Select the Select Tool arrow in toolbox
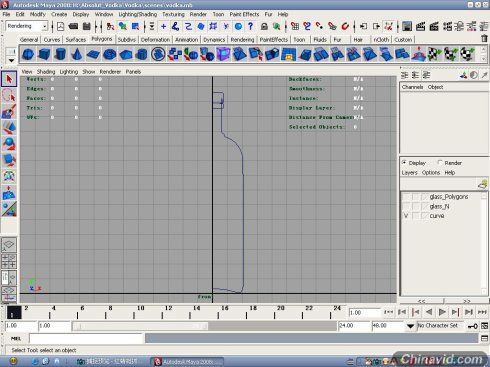This screenshot has height=367, width=490. (x=9, y=79)
